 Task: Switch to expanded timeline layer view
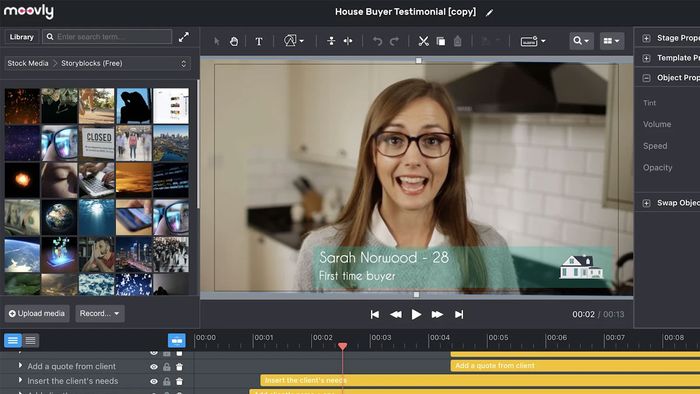pos(13,340)
